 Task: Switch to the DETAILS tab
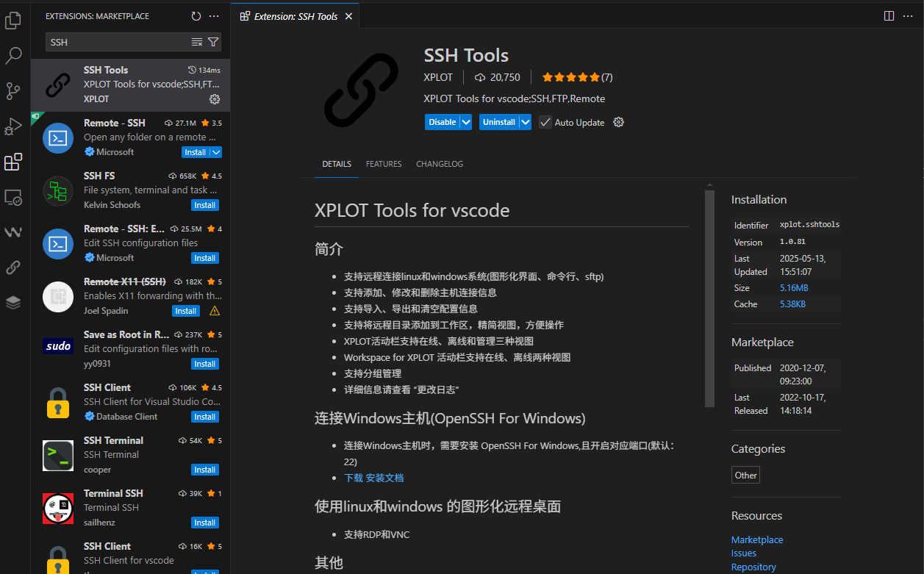[x=337, y=164]
